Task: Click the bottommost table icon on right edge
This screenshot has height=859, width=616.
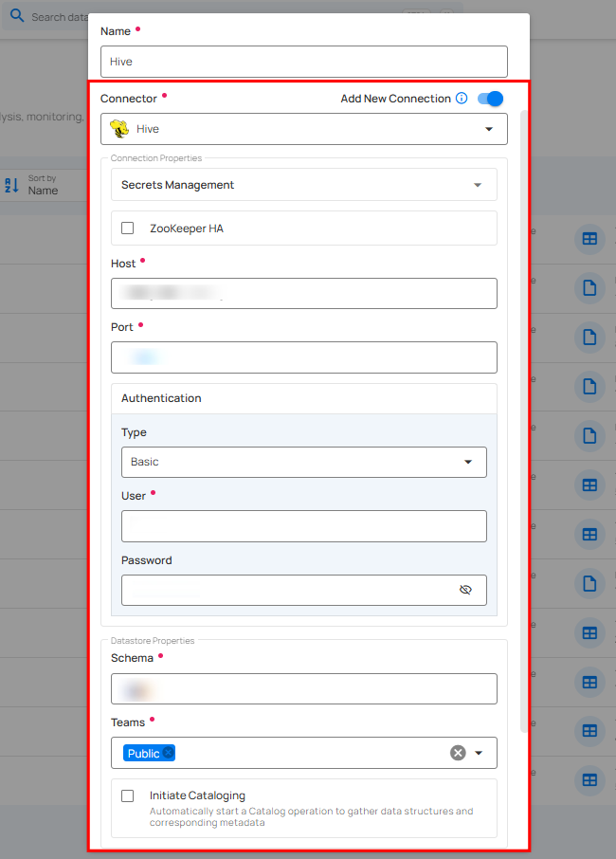Action: pos(589,780)
